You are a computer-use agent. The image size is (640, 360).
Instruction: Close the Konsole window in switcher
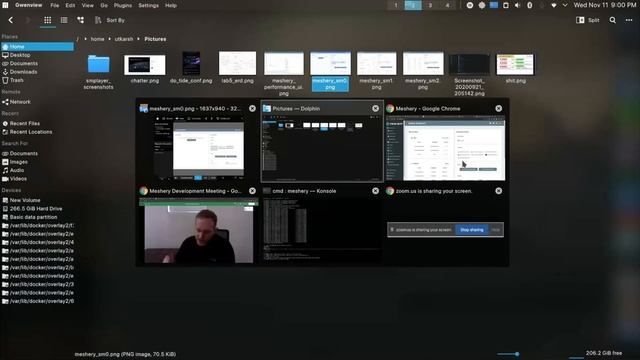point(376,191)
